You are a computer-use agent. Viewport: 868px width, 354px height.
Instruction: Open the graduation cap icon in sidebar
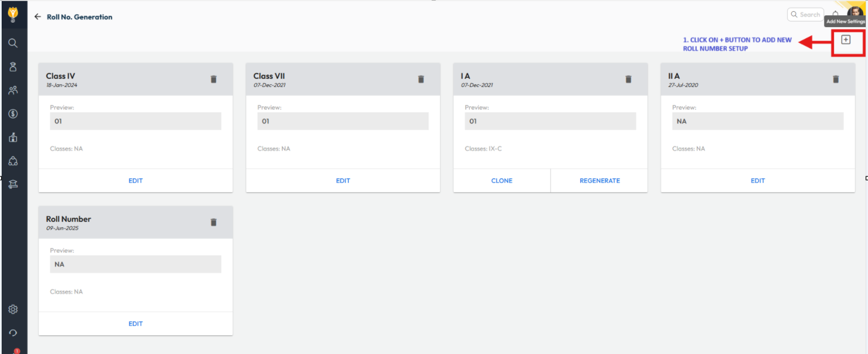(13, 185)
